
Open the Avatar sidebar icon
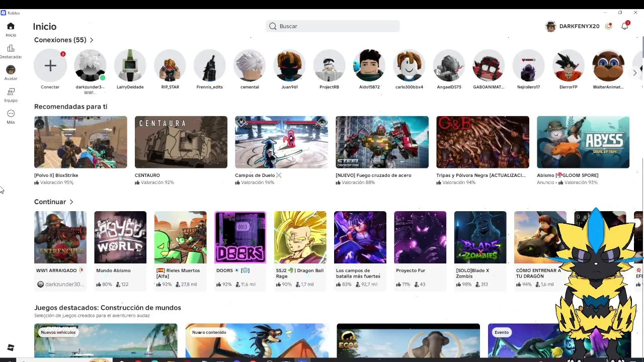click(x=11, y=70)
